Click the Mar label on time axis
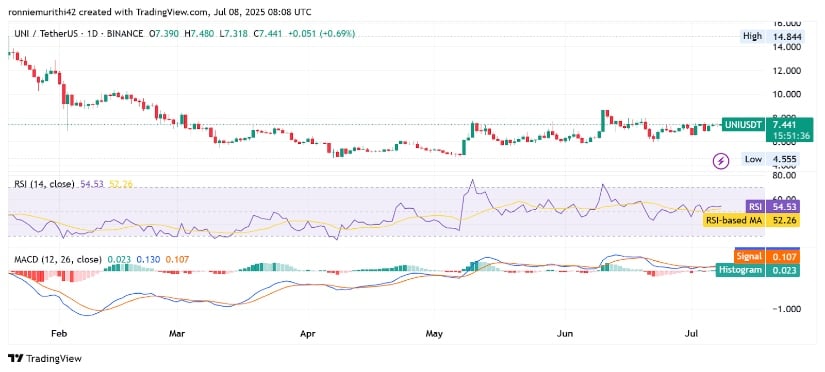 tap(178, 334)
